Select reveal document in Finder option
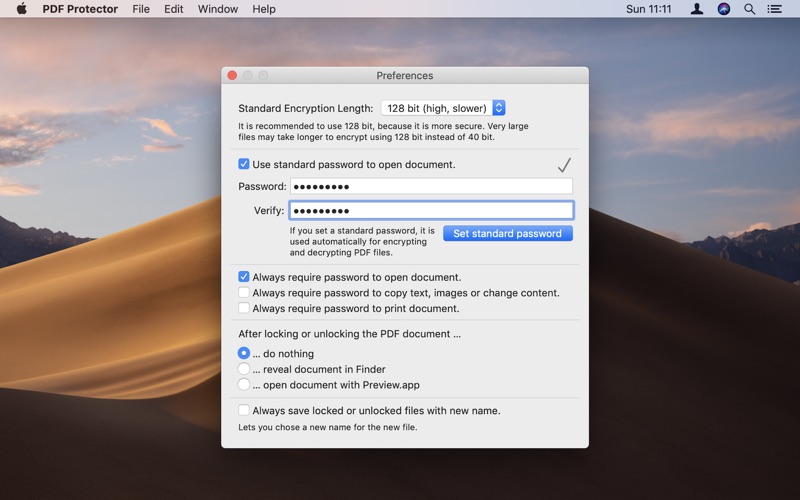Viewport: 800px width, 500px height. pos(244,369)
